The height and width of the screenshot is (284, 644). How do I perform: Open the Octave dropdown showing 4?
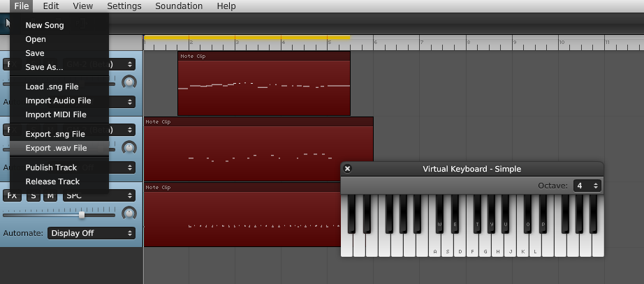click(x=587, y=186)
